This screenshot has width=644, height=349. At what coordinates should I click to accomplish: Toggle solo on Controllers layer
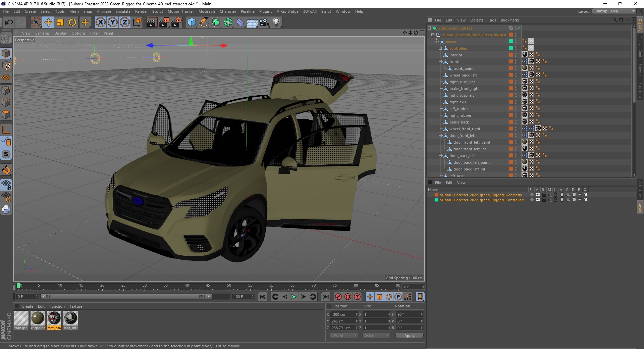point(532,200)
